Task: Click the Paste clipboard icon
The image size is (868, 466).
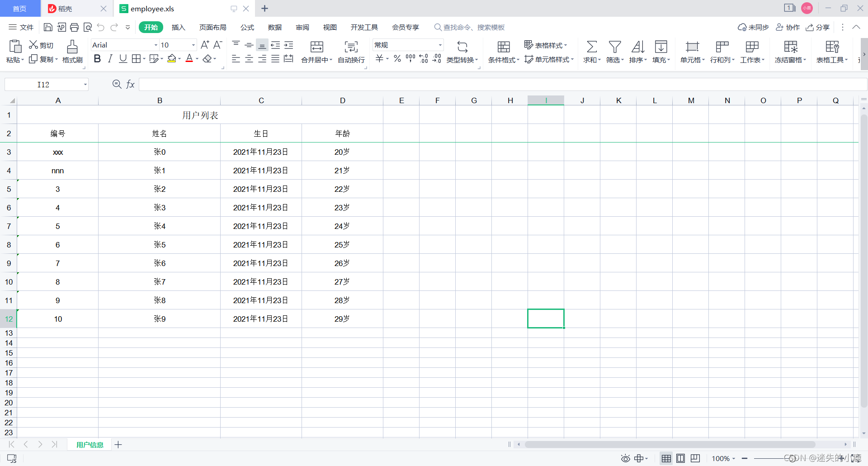Action: click(x=15, y=46)
